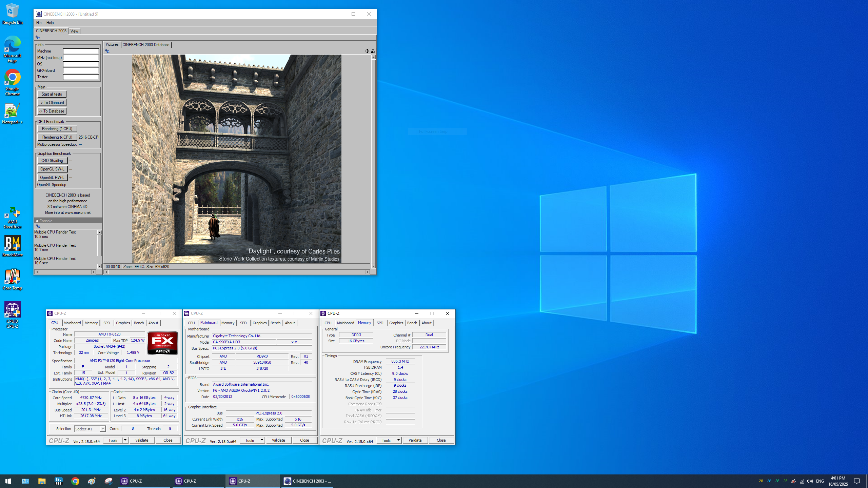Collapse the Console panel header toggle

click(37, 221)
